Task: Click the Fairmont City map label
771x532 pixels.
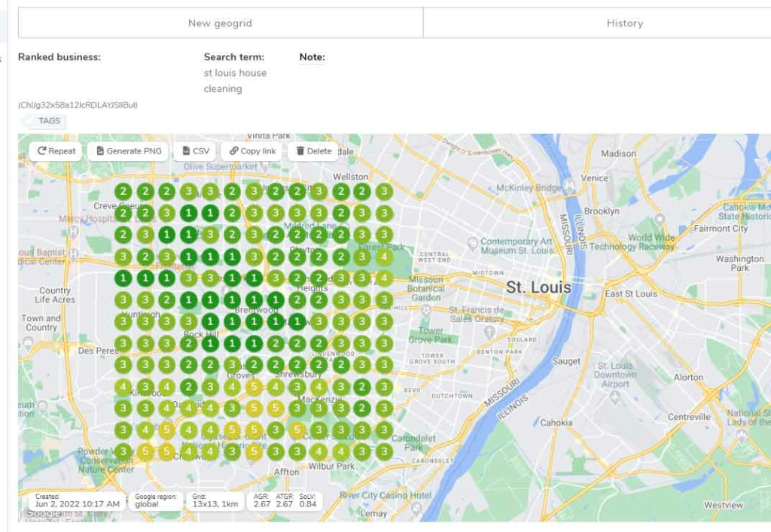Action: [721, 229]
